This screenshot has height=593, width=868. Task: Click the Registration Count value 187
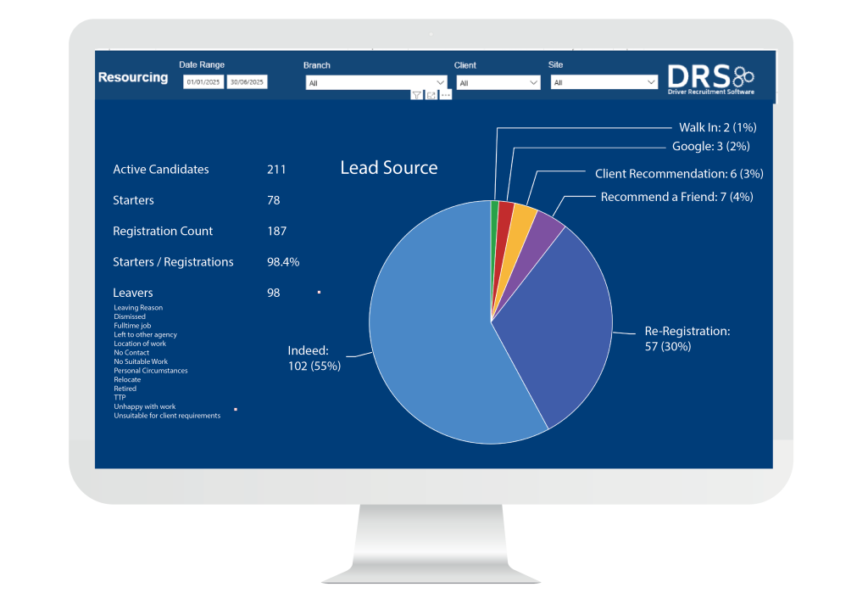277,231
